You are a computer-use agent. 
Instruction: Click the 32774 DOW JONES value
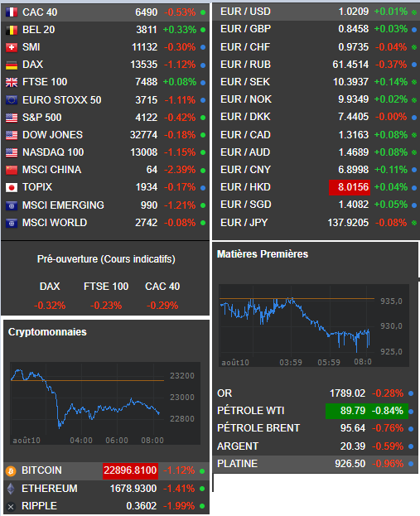(144, 135)
